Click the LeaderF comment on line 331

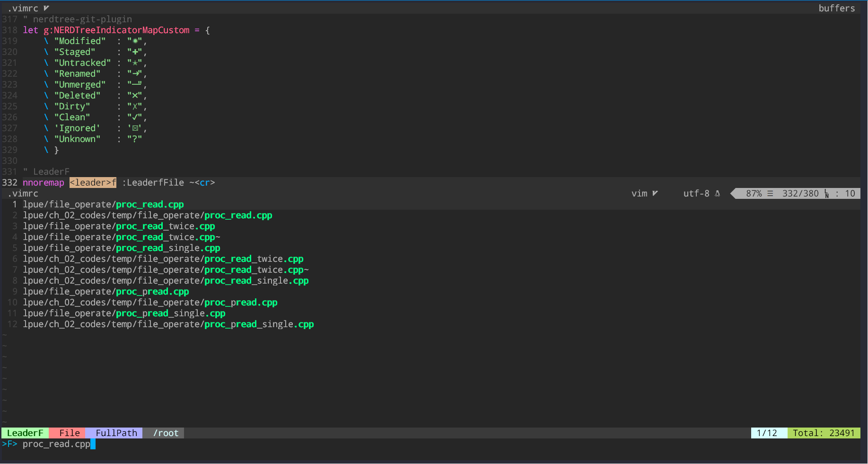pos(46,171)
